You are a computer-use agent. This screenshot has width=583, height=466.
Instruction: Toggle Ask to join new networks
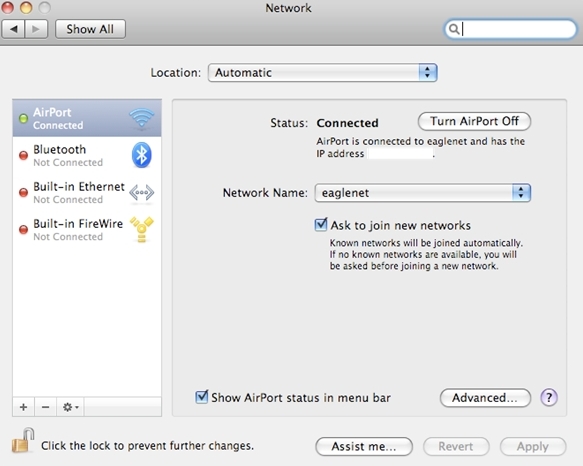321,225
